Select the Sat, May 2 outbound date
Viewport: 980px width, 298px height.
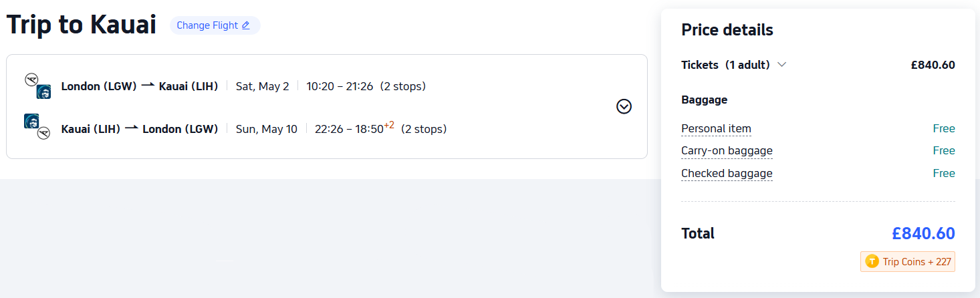pos(263,86)
